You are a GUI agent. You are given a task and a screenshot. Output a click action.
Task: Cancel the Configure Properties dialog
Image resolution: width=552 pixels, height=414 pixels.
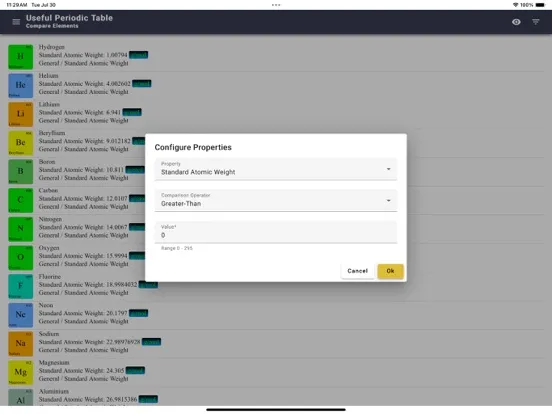tap(357, 271)
